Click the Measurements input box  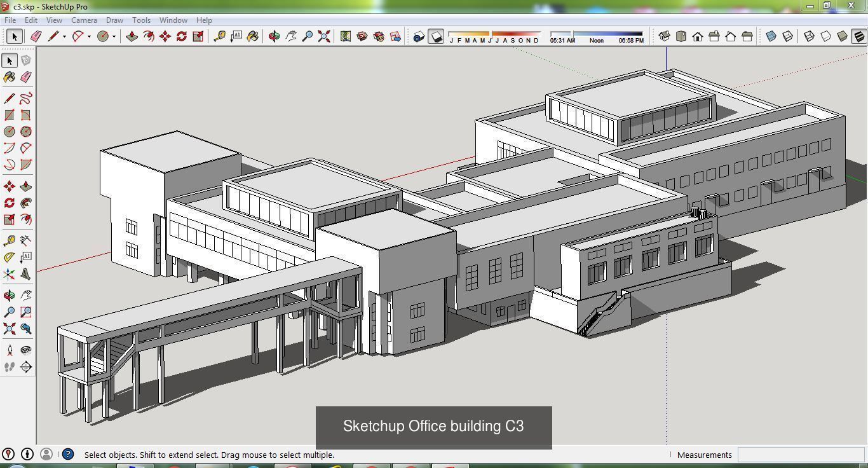point(801,455)
